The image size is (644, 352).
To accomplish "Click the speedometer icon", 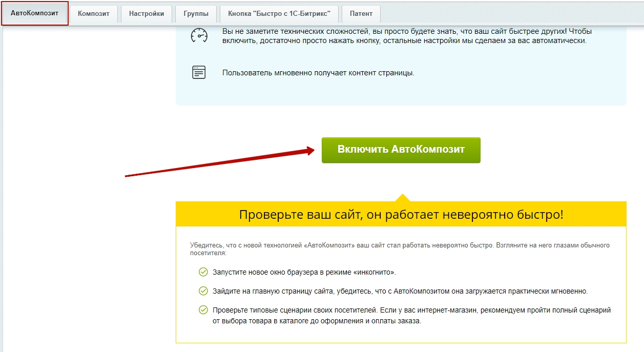I will click(x=199, y=35).
